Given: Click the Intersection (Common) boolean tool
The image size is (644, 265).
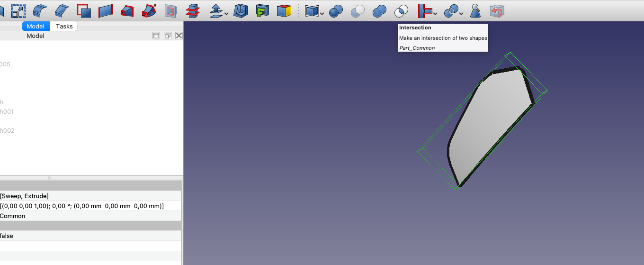Looking at the screenshot, I should coord(401,10).
